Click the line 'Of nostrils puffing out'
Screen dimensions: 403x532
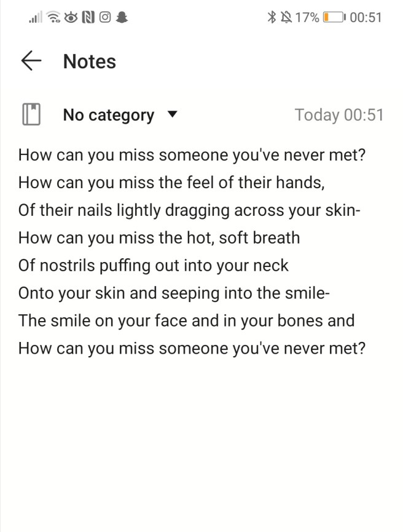[x=153, y=265]
